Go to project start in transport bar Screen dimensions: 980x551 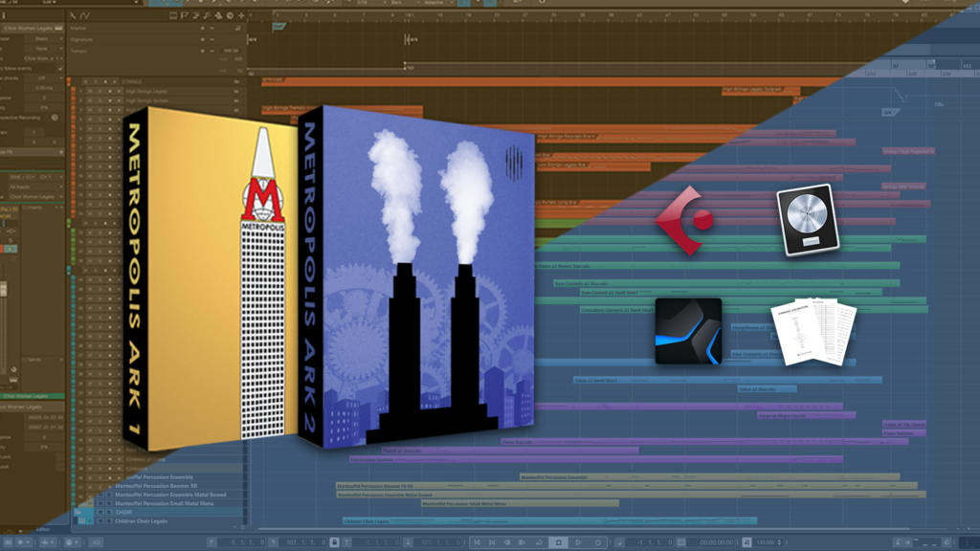pos(477,542)
